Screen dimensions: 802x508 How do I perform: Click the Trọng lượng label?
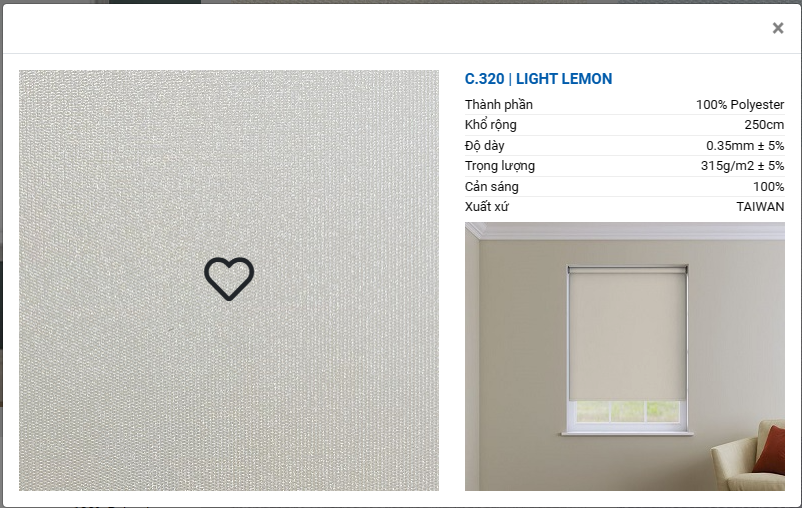click(x=500, y=166)
